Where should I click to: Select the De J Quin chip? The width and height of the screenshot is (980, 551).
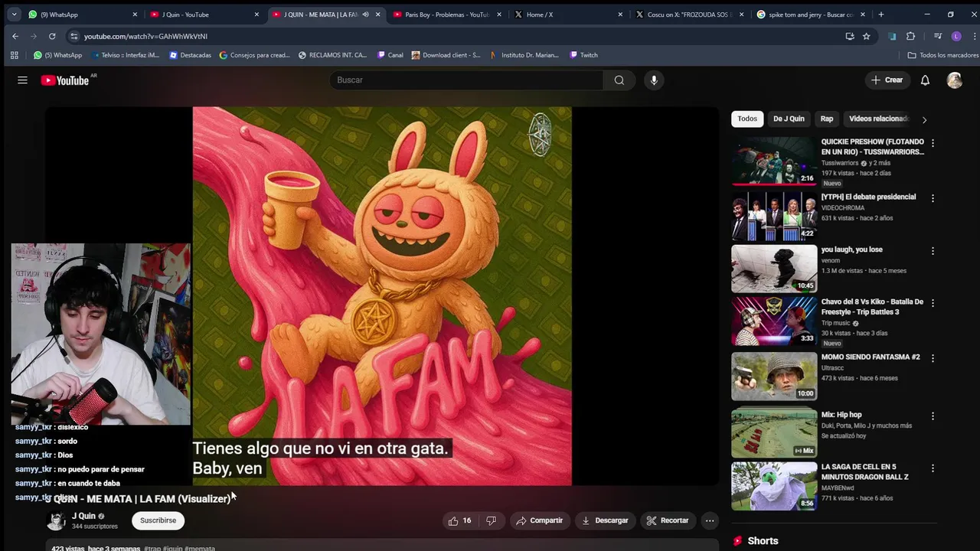[x=789, y=119]
